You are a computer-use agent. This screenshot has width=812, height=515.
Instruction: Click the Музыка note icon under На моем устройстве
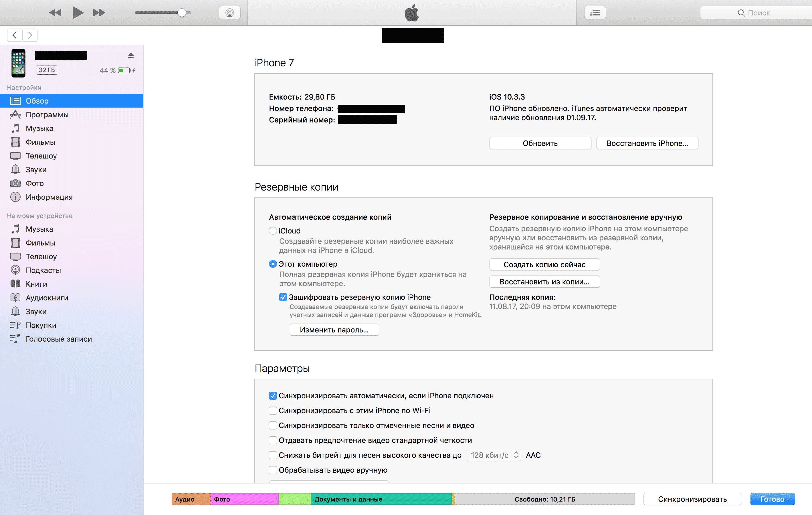click(15, 229)
